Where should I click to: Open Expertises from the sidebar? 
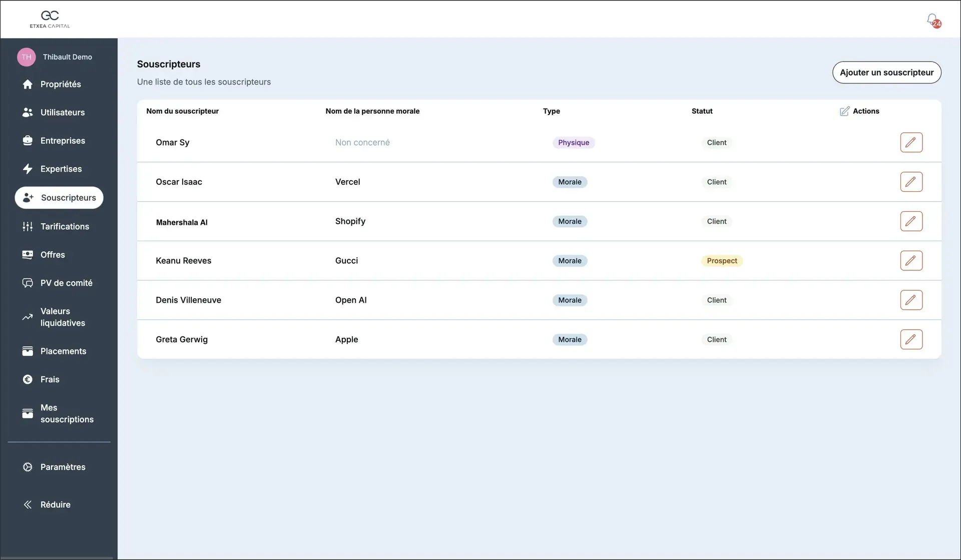[61, 169]
